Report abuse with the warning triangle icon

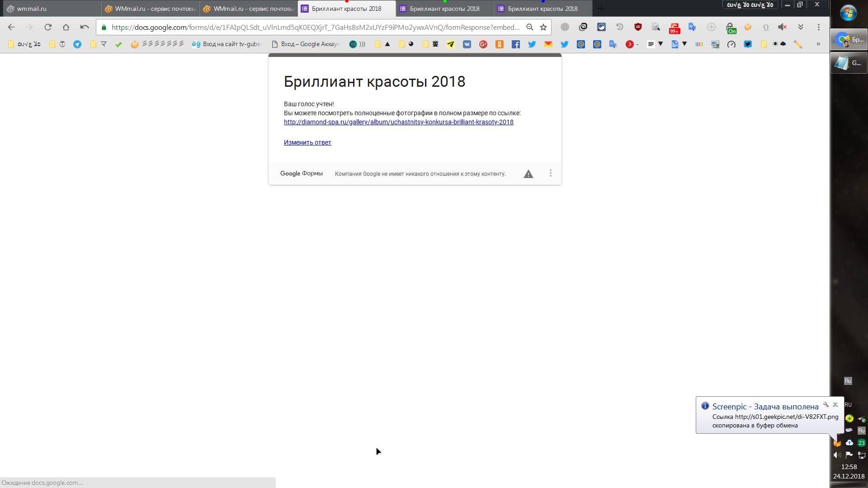[x=528, y=174]
